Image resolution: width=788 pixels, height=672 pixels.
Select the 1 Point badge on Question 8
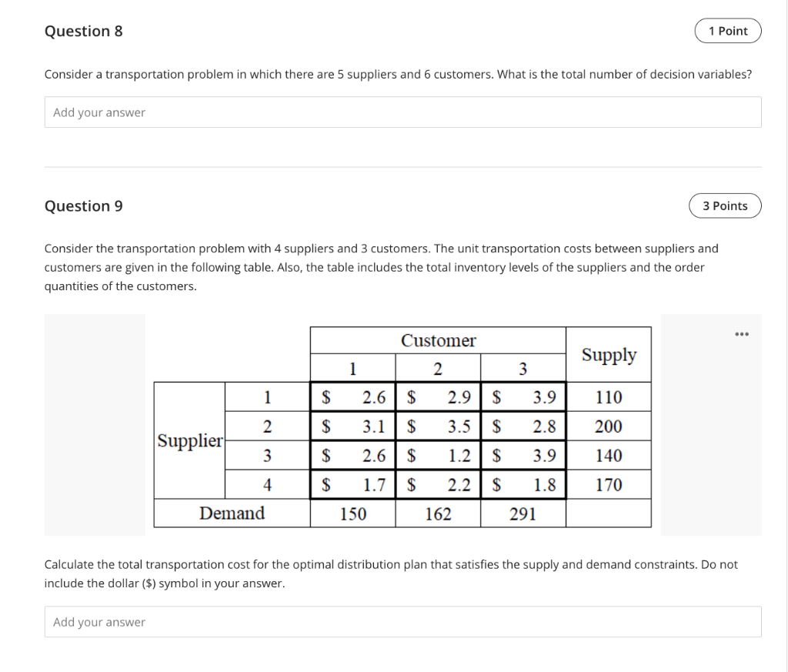[x=727, y=31]
